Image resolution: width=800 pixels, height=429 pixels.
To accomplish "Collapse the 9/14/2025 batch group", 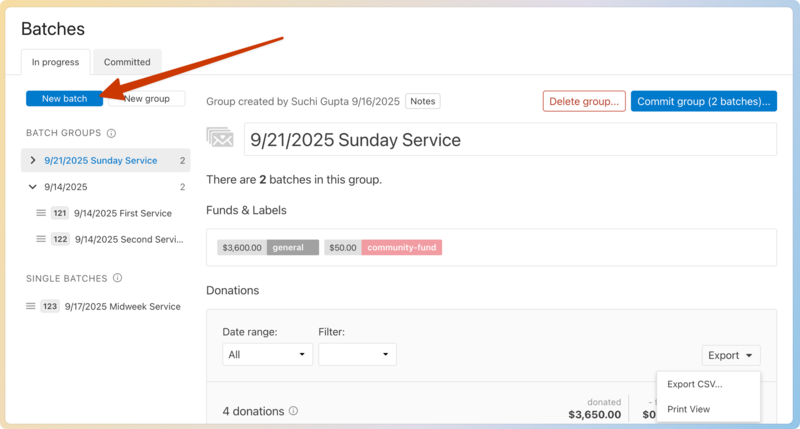I will tap(33, 187).
